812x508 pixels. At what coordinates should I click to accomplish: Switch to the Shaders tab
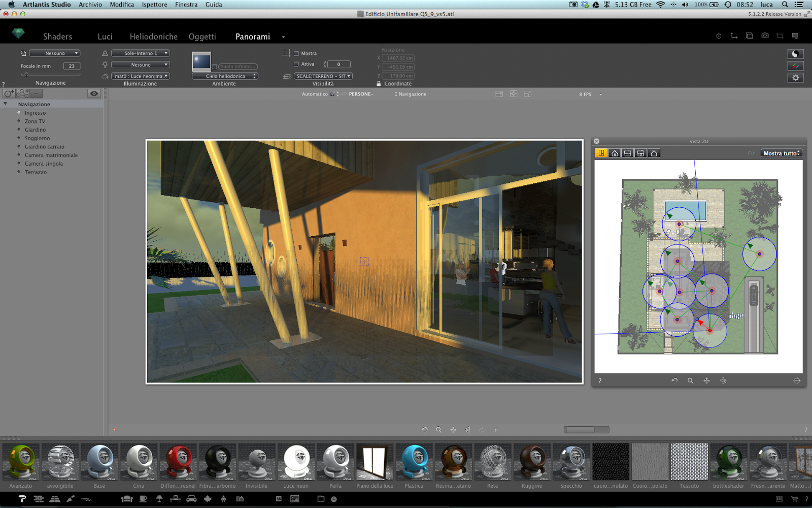[x=57, y=36]
